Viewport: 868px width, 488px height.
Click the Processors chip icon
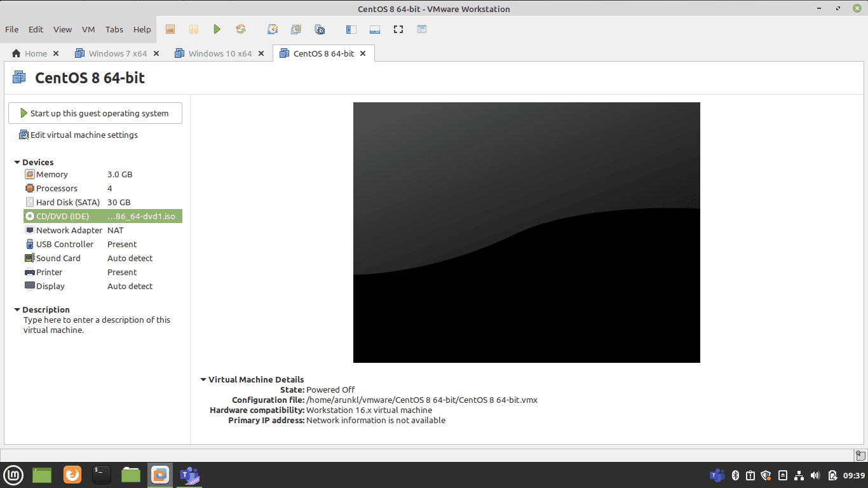(x=30, y=188)
